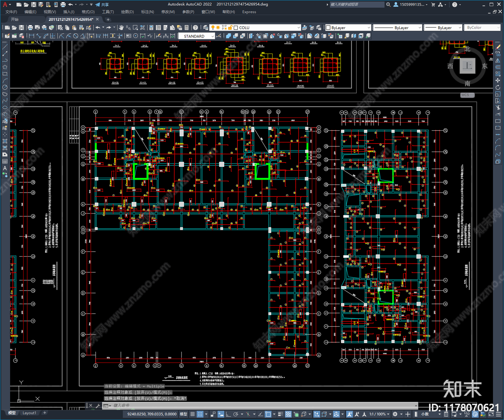Expand the Quick Access toolbar customize arrow
The image size is (504, 420).
(x=91, y=4)
